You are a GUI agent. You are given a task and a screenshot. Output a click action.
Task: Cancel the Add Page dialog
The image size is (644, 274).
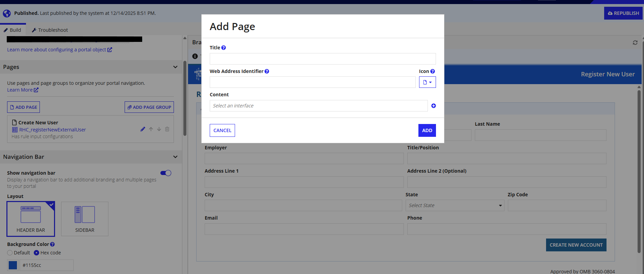(x=222, y=130)
